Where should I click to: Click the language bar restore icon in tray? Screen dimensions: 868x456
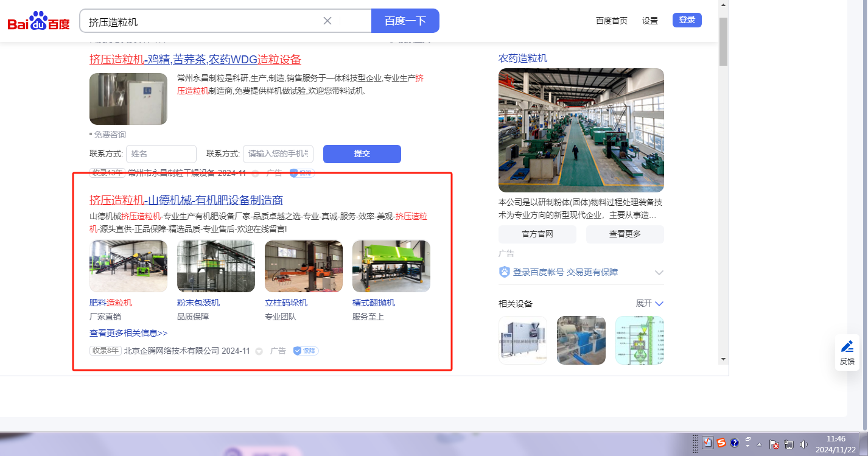tap(748, 438)
